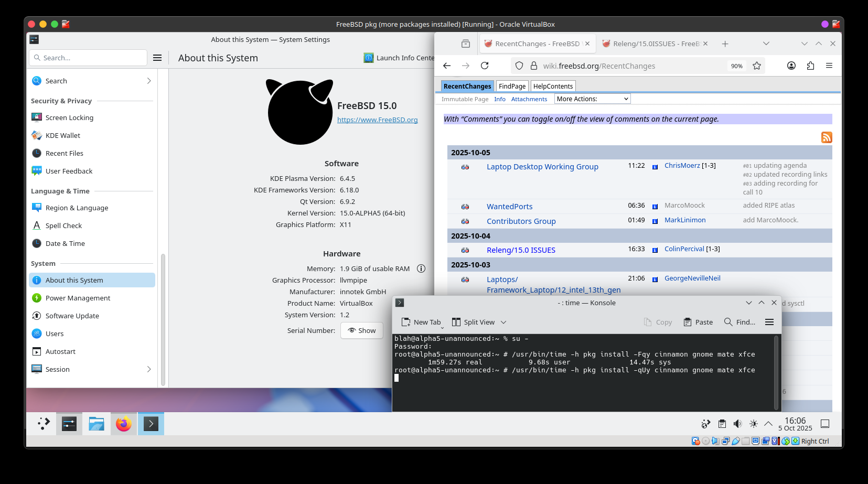Open the volume icon in system tray

[737, 424]
